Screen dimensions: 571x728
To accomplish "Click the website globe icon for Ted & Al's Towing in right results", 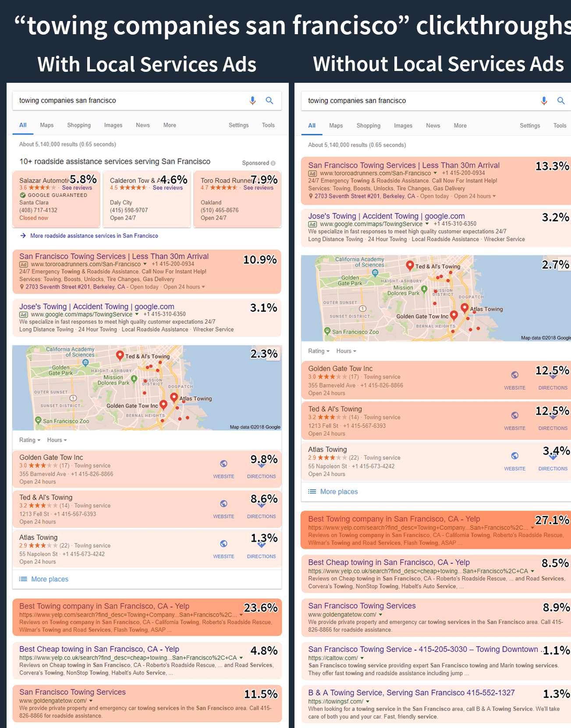I will click(514, 415).
